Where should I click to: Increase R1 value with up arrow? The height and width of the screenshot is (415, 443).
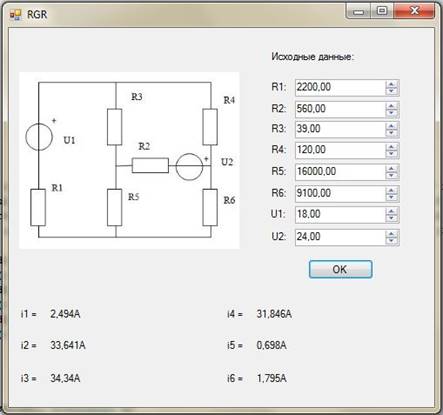[x=392, y=84]
